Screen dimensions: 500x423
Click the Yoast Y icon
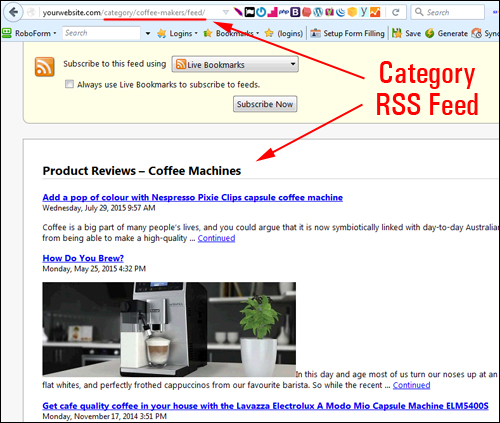click(x=364, y=12)
